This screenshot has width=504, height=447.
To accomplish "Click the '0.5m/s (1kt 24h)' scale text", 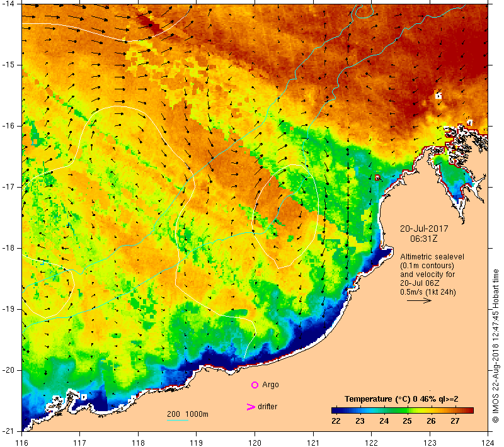I will [428, 292].
